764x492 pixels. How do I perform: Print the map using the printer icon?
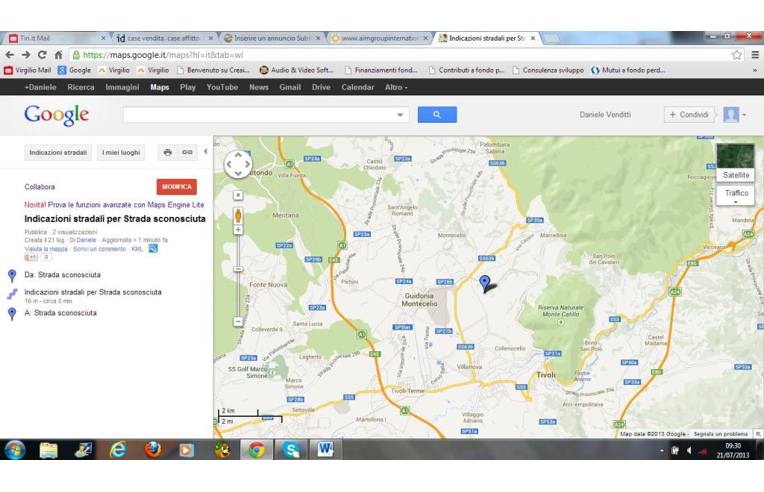coord(167,153)
